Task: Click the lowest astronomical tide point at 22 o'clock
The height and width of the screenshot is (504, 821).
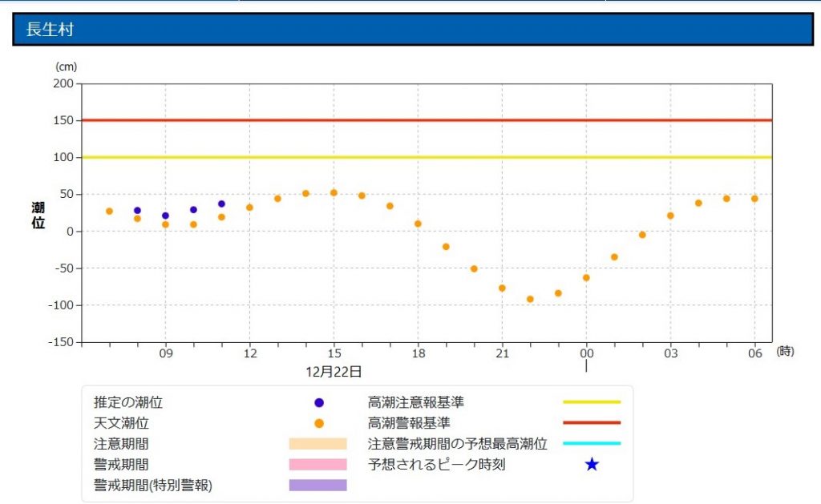Action: pos(530,300)
